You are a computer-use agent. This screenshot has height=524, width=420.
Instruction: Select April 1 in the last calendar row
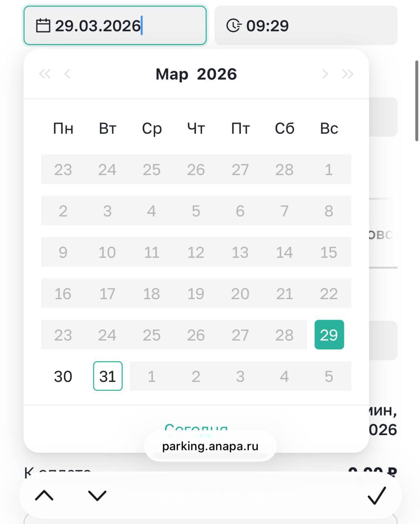click(x=151, y=376)
